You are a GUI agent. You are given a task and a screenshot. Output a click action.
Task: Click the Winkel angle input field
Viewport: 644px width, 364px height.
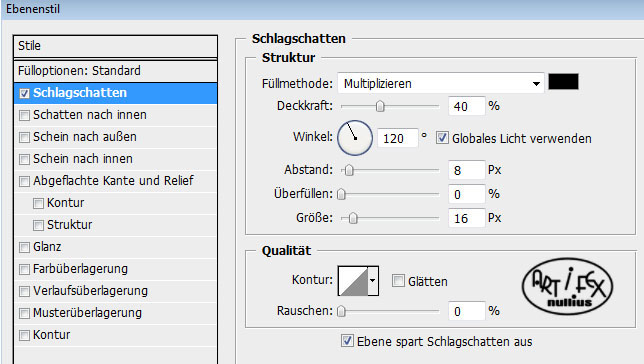point(397,138)
